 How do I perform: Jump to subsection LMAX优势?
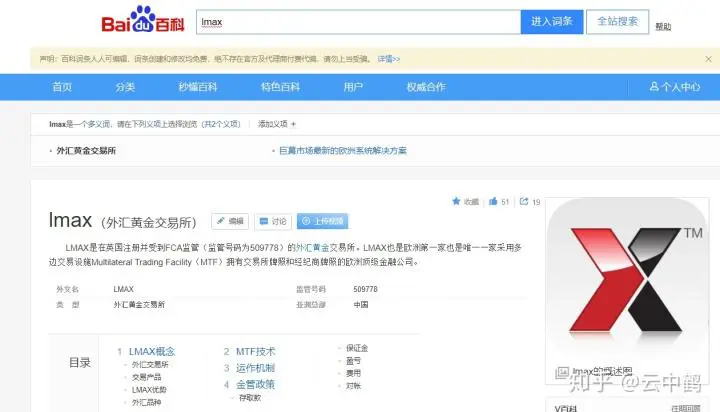coord(149,390)
